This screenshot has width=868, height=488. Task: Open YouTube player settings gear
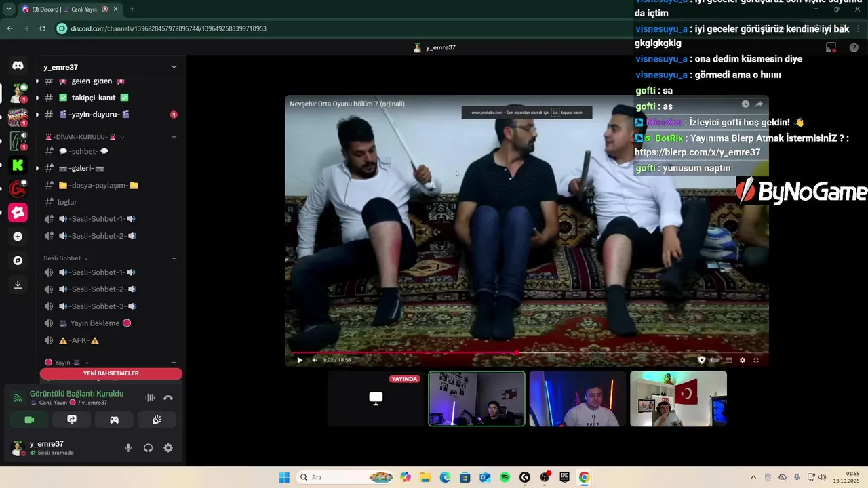point(743,360)
